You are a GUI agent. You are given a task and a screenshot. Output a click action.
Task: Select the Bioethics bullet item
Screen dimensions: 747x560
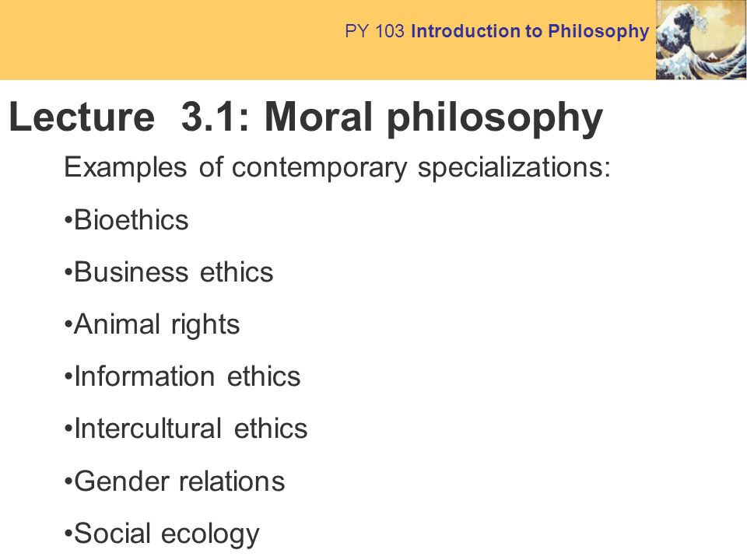(x=126, y=220)
